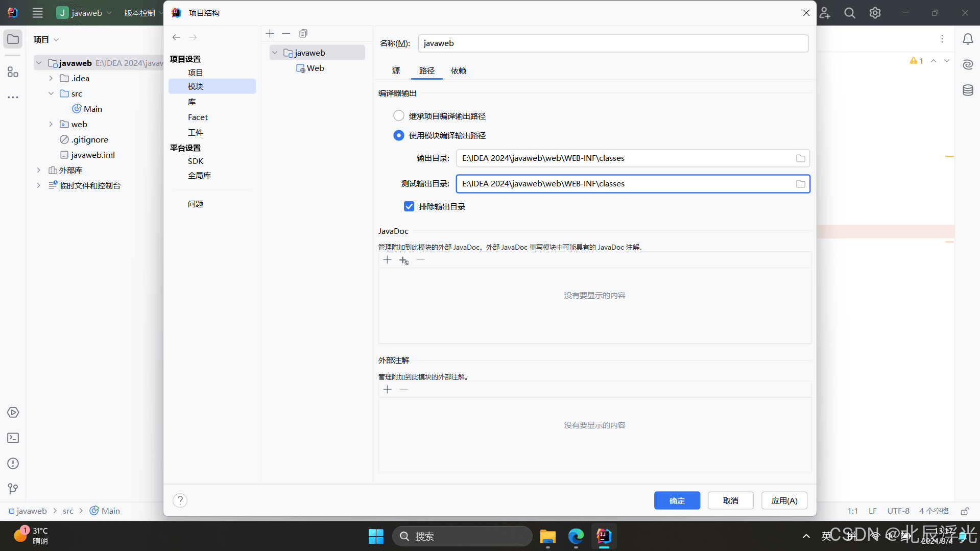Collapse the src folder
The height and width of the screenshot is (551, 980).
(x=51, y=93)
